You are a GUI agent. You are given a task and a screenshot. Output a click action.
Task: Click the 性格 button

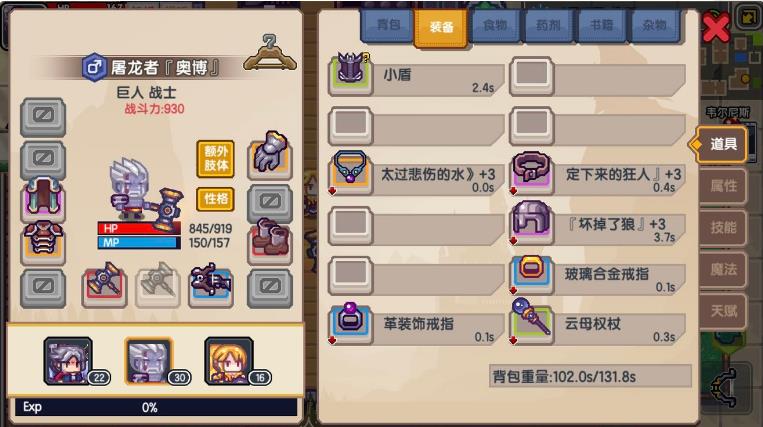(216, 199)
